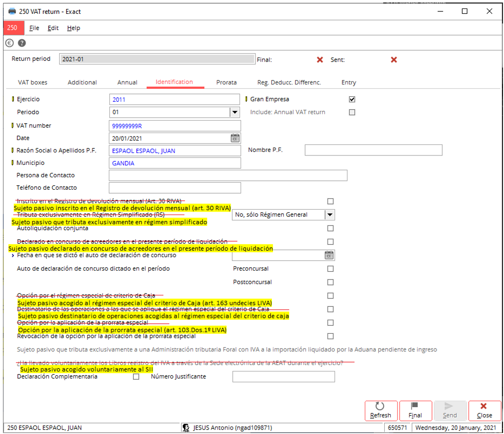Open the File menu
This screenshot has width=504, height=434.
(34, 28)
